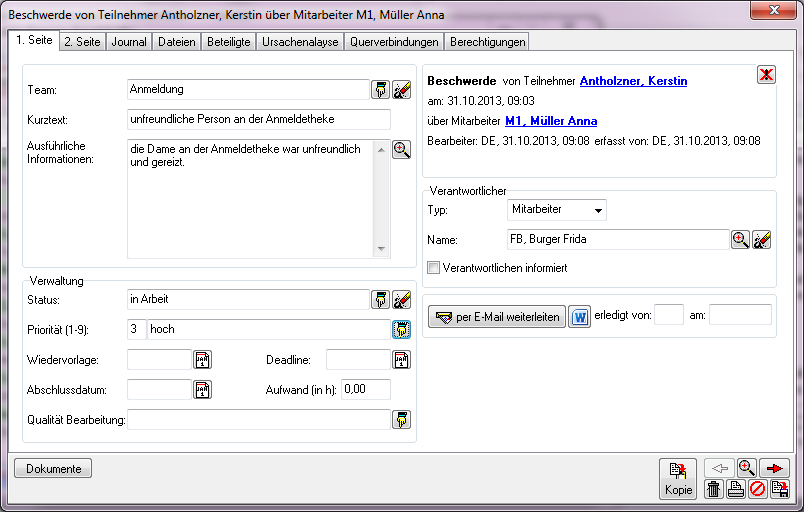804x512 pixels.
Task: Go to next record with red arrow
Action: point(774,468)
